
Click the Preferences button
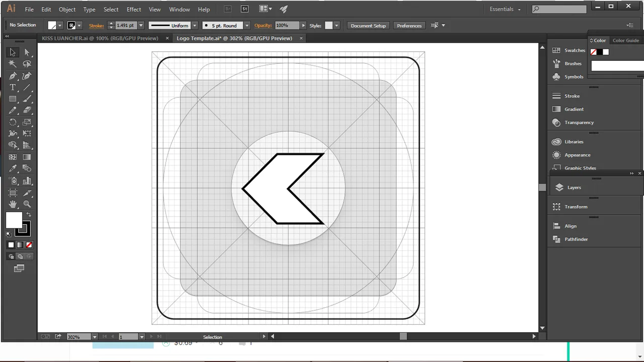pos(409,26)
